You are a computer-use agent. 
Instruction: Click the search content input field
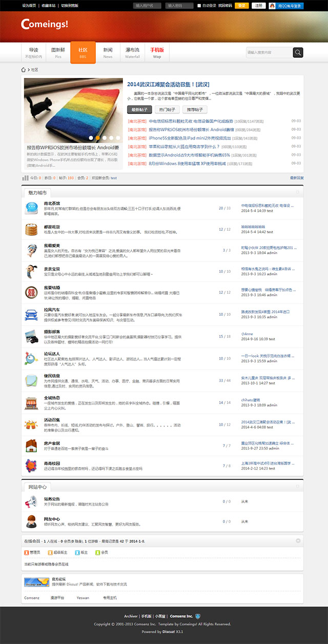click(269, 52)
